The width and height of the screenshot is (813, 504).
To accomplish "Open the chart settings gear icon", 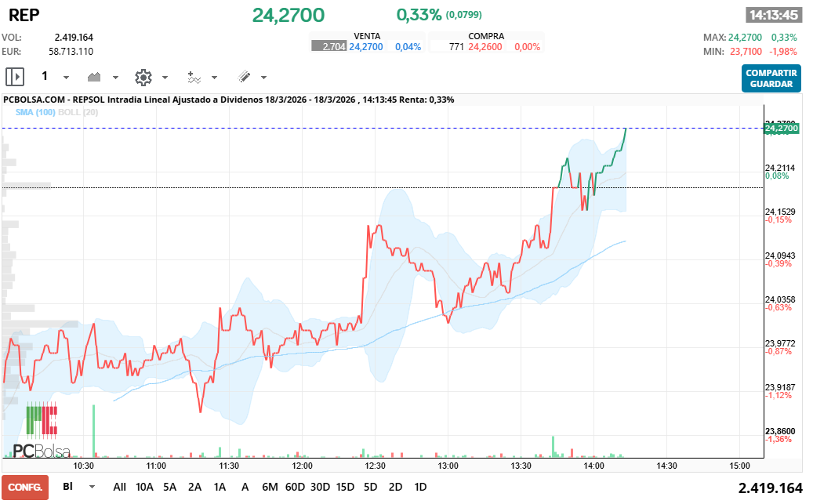I will click(x=142, y=77).
